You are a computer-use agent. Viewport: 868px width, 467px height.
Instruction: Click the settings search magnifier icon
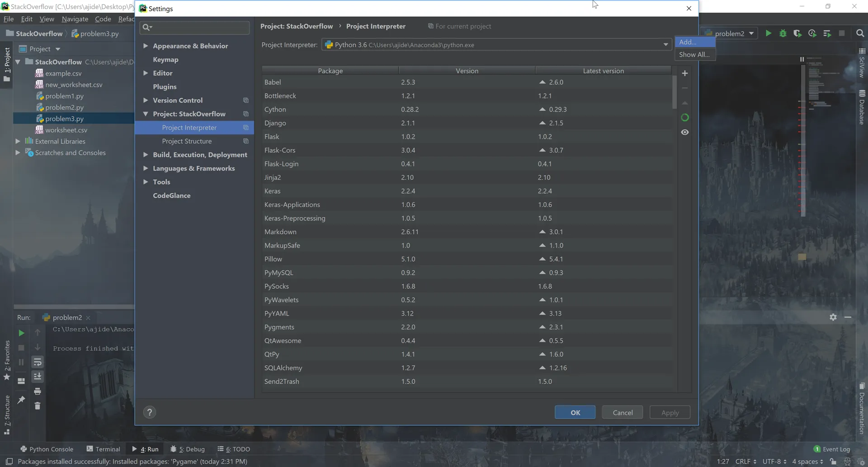(x=146, y=27)
